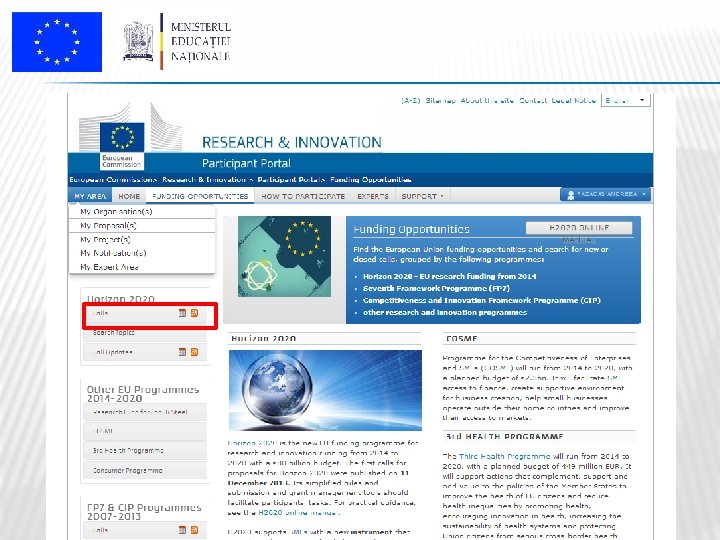Open the EXPERTS tab

tap(373, 196)
